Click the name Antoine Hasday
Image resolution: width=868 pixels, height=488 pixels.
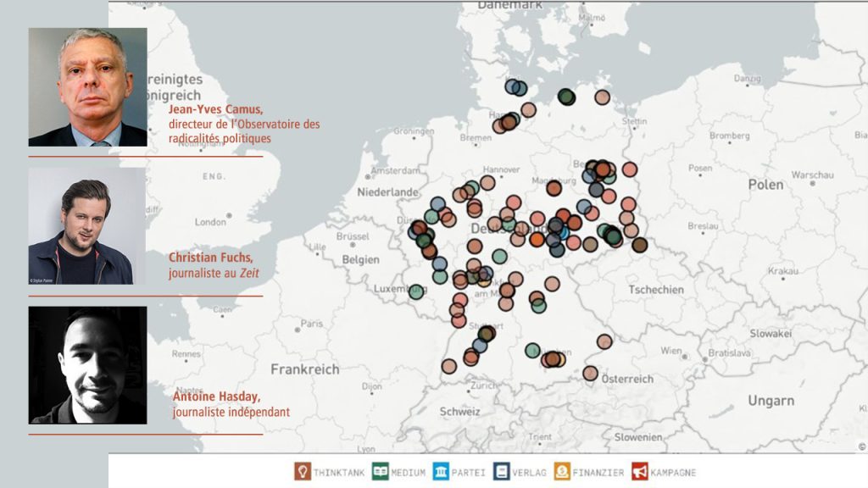tap(216, 397)
